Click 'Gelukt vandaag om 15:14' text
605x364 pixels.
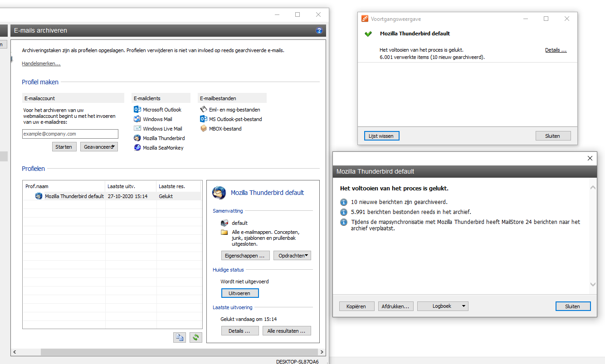tap(249, 319)
